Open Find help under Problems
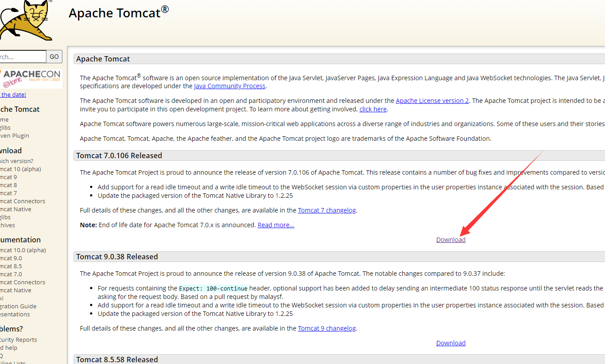This screenshot has height=364, width=605. (x=9, y=348)
